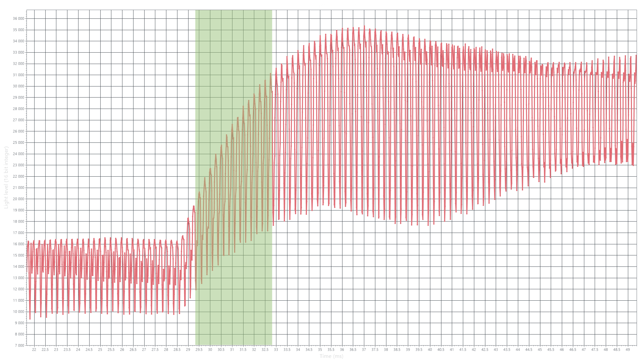Viewport: 644px width, 362px height.
Task: Click the 20 000 tick on the Y axis
Action: click(18, 199)
